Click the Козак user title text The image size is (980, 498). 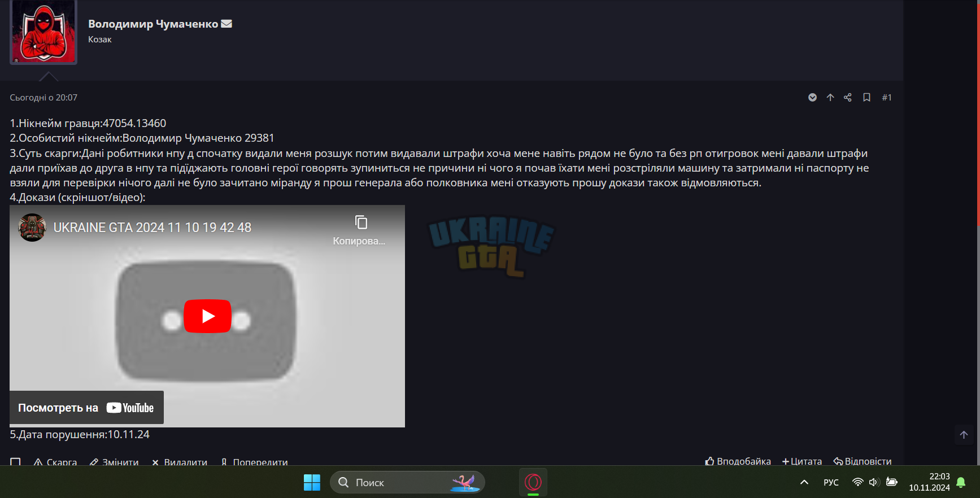tap(100, 40)
